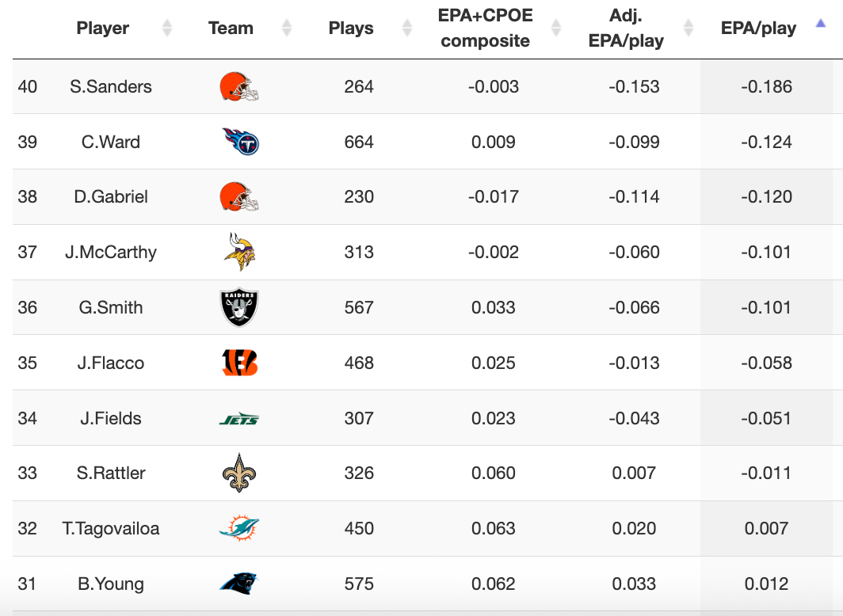Click the Bengals logo beside J.Flacco
The image size is (843, 616).
pyautogui.click(x=239, y=363)
